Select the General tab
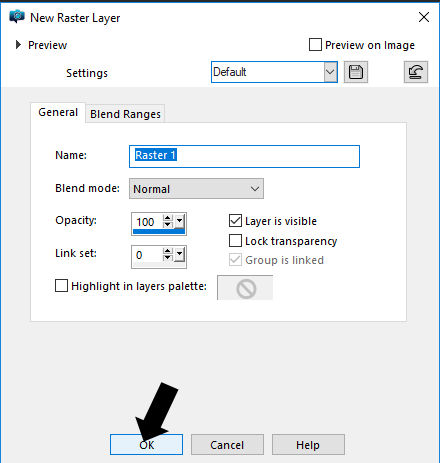Viewport: 440px width, 463px height. [x=58, y=112]
